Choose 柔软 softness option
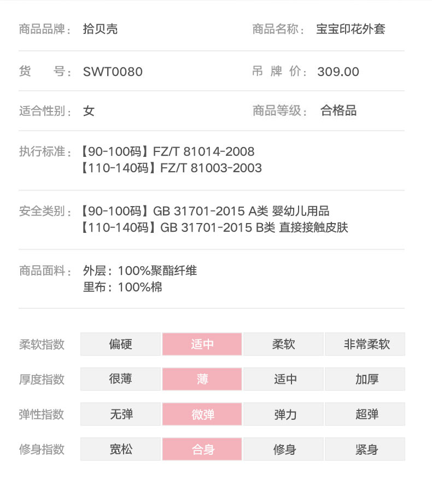Image resolution: width=432 pixels, height=504 pixels. click(x=283, y=344)
